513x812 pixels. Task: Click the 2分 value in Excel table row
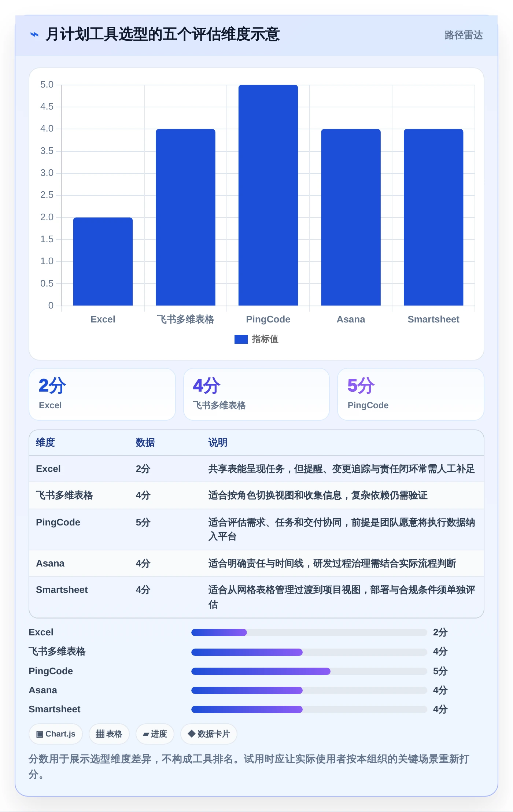143,469
